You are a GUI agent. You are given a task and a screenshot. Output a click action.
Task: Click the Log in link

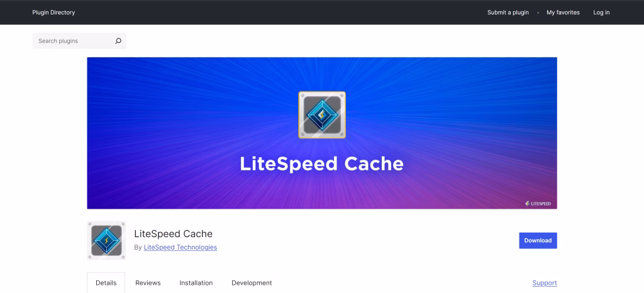[601, 13]
